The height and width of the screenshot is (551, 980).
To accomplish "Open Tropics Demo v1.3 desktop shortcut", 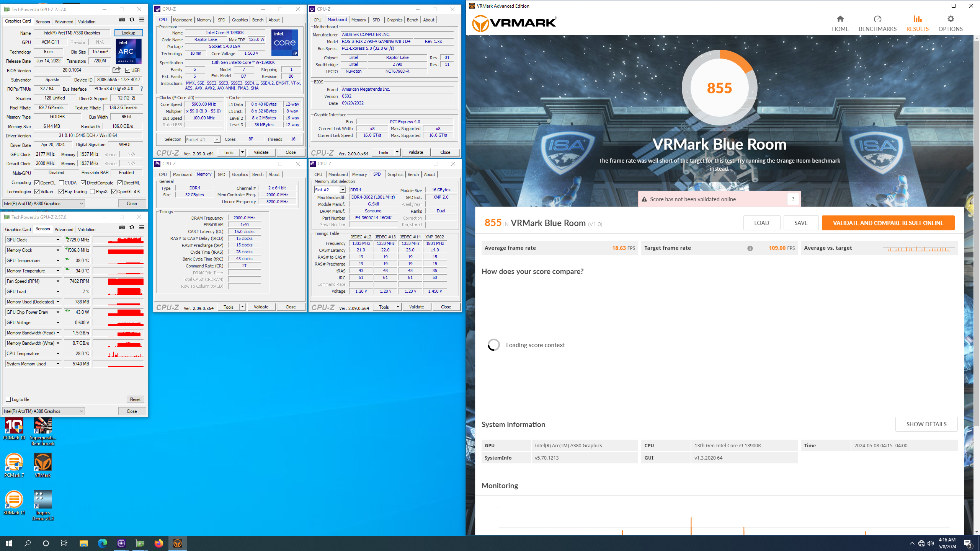I will [43, 505].
